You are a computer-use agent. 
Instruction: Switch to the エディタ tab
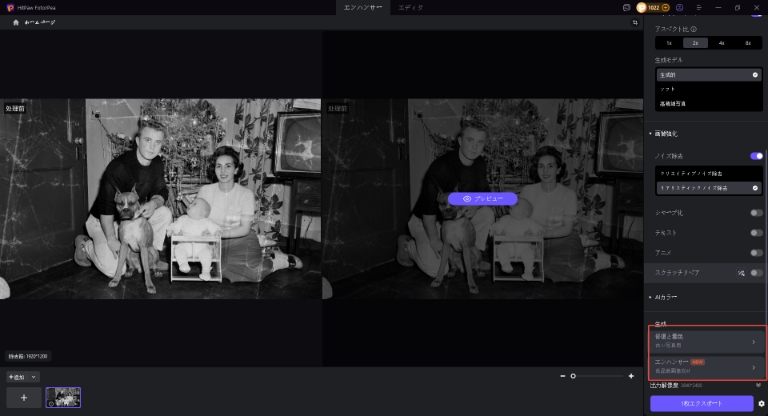tap(410, 7)
